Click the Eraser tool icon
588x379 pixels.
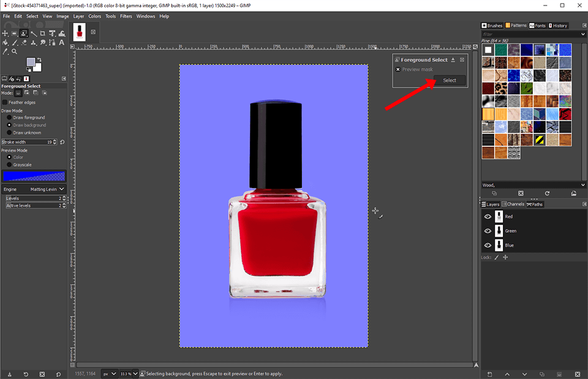coord(23,43)
